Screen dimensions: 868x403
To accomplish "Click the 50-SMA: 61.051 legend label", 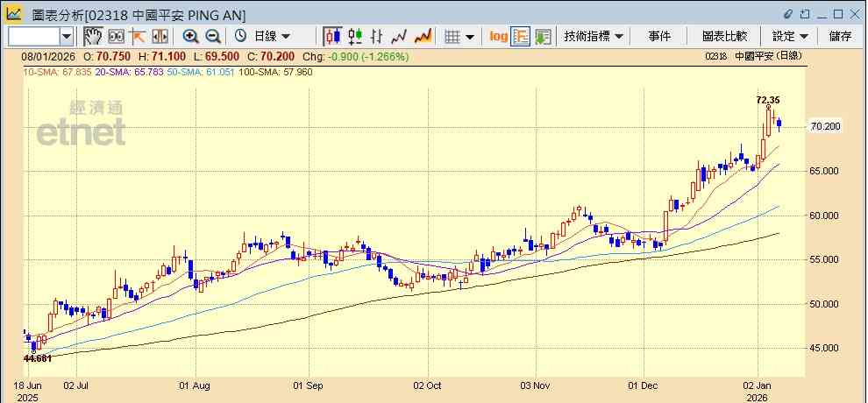I will pyautogui.click(x=201, y=71).
